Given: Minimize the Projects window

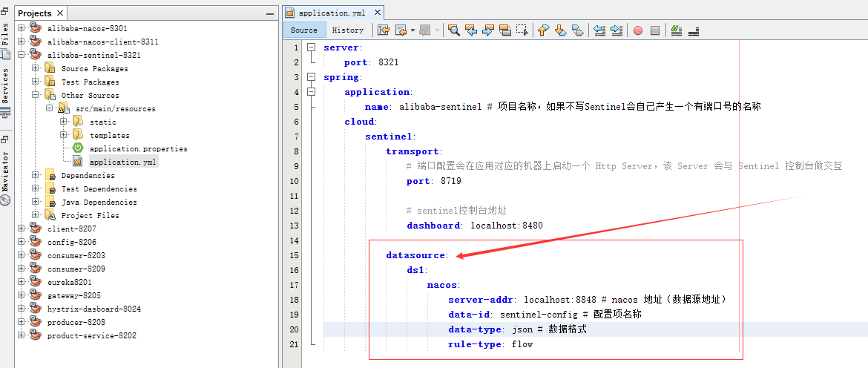Looking at the screenshot, I should point(269,13).
